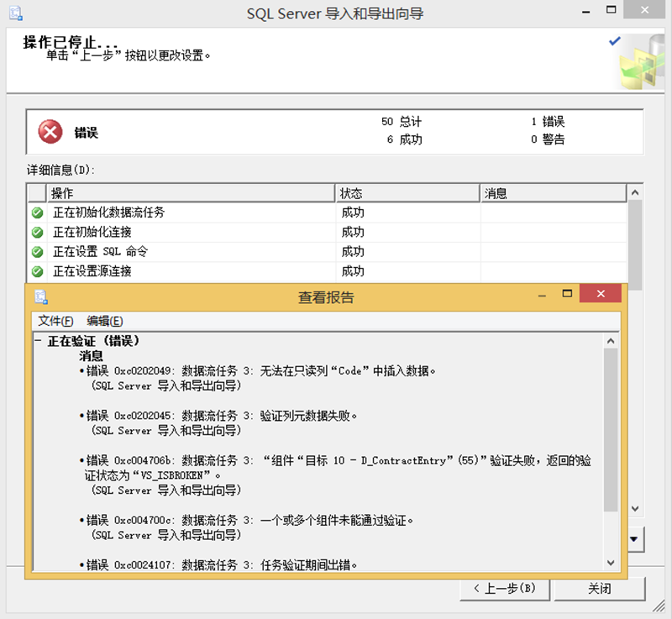The width and height of the screenshot is (672, 619).
Task: Sort by the 状态 column header
Action: (407, 193)
